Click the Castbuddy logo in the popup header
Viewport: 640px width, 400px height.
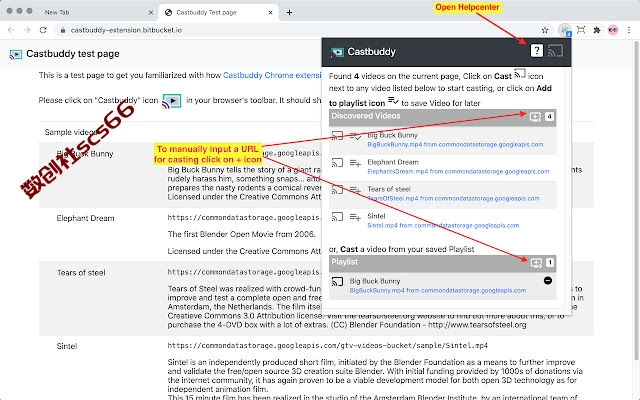tap(337, 52)
